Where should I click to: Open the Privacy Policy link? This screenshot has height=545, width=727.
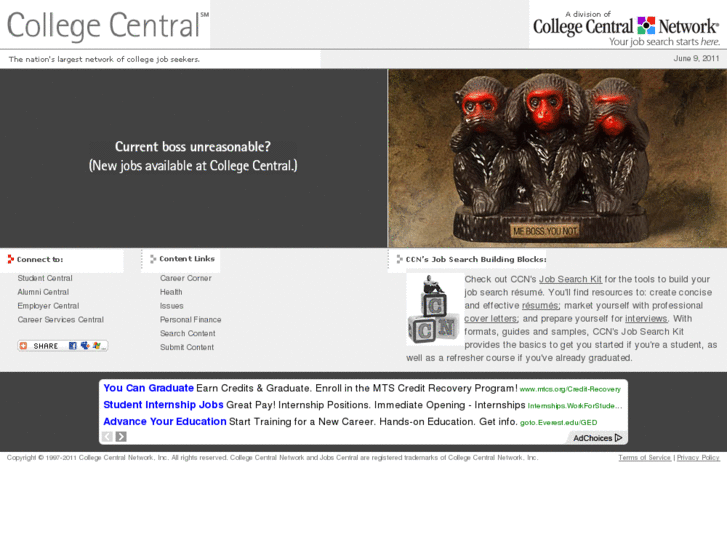pyautogui.click(x=698, y=458)
